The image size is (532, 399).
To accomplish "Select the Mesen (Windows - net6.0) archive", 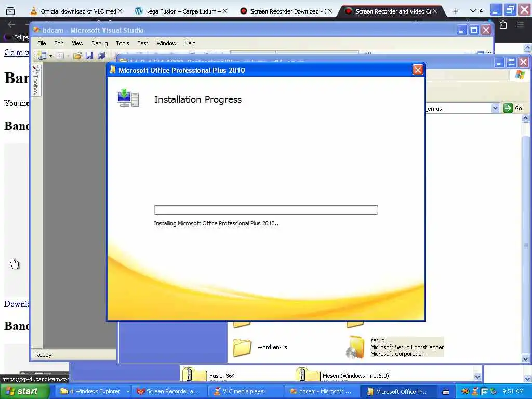I will [342, 375].
